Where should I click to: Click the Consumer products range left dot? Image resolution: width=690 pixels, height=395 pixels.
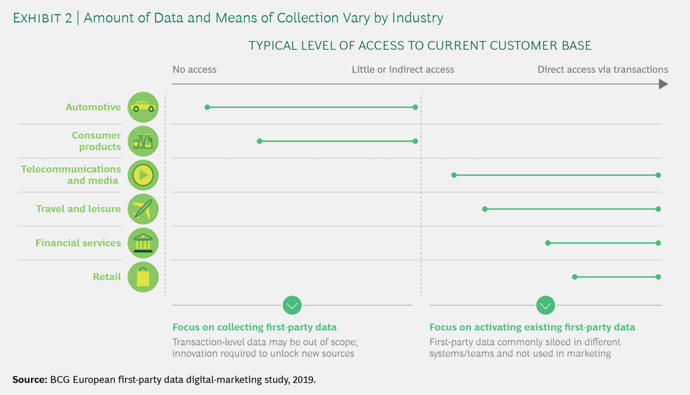click(260, 141)
